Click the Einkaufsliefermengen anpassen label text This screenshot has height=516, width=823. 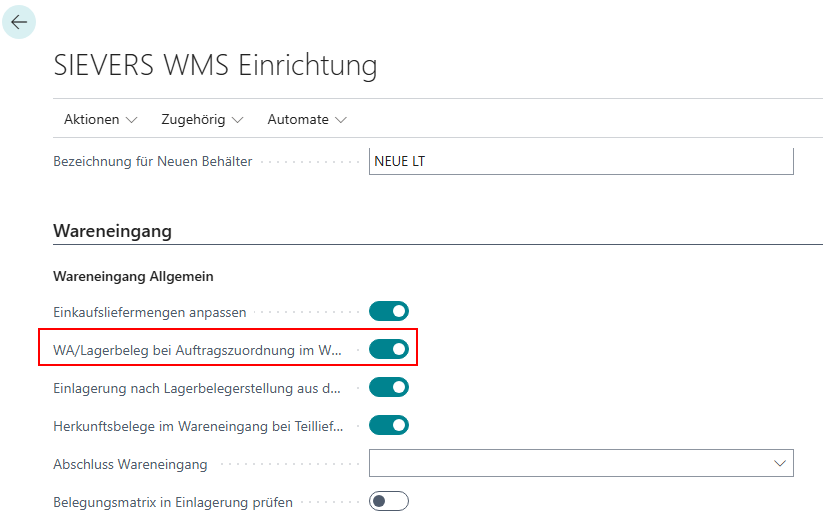(149, 312)
